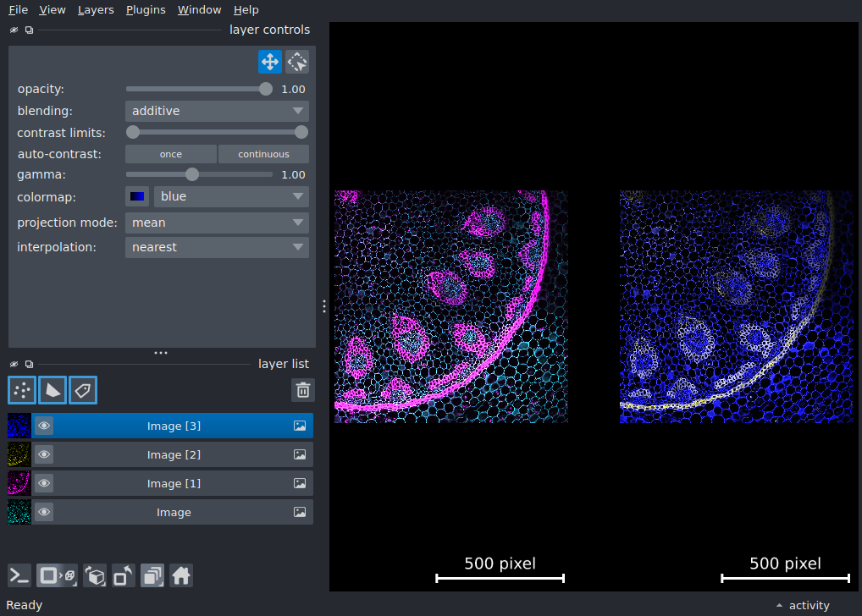Hide the Image [3] layer
This screenshot has width=862, height=616.
click(44, 426)
